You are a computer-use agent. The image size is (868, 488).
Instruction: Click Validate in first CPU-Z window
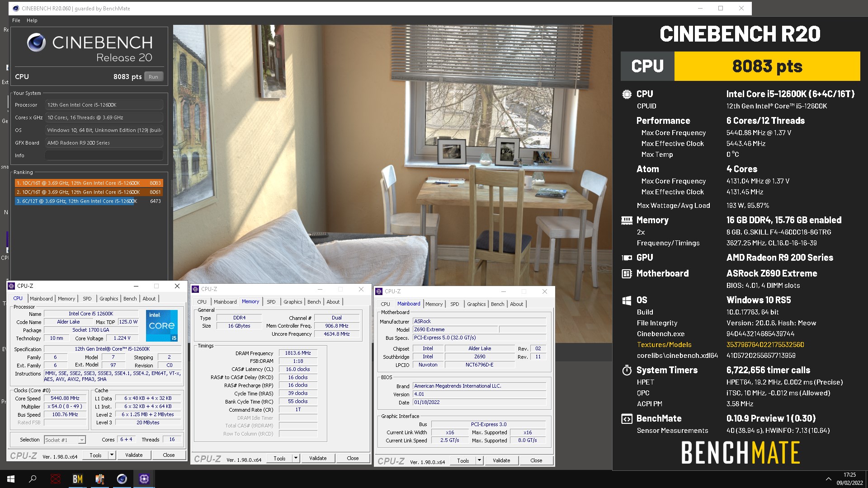coord(134,455)
